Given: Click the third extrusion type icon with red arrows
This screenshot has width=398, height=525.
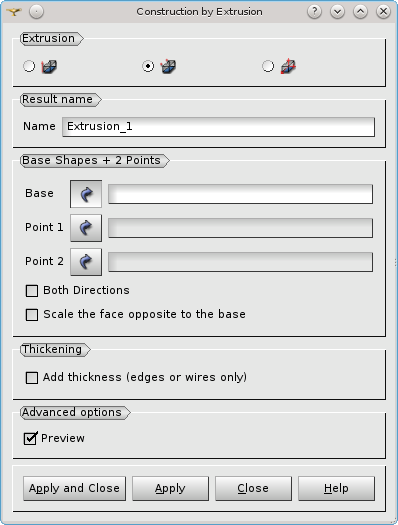Looking at the screenshot, I should coord(288,66).
